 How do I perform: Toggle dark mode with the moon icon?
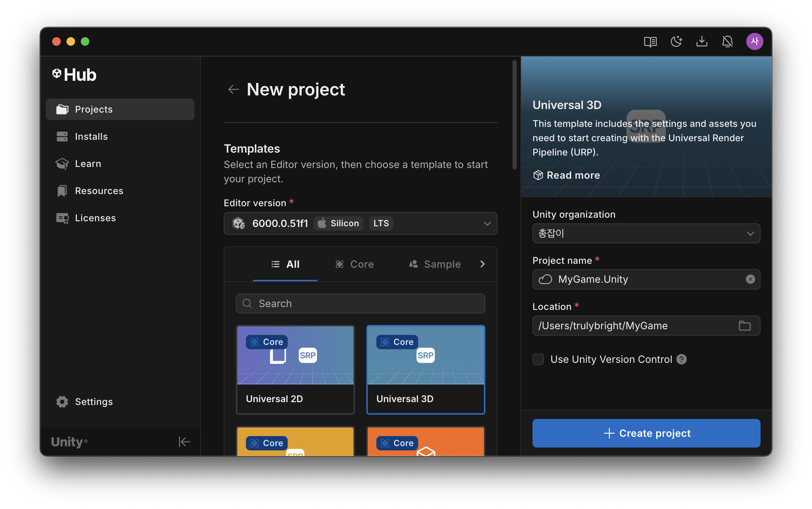[x=676, y=41]
